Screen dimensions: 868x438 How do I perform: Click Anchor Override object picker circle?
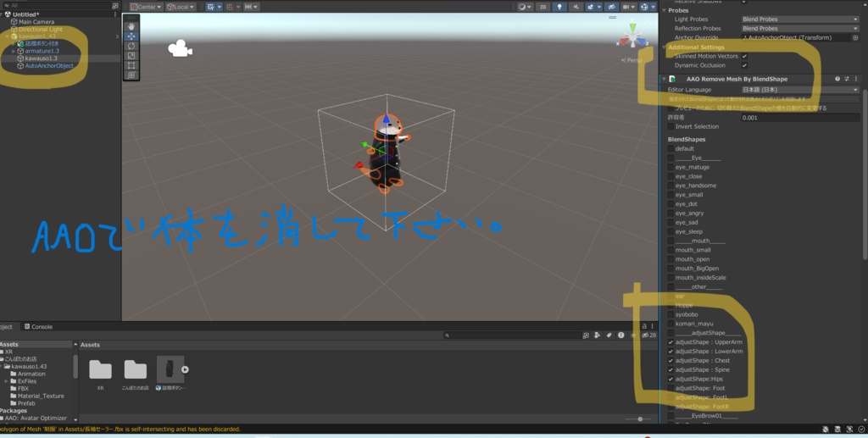(x=855, y=37)
